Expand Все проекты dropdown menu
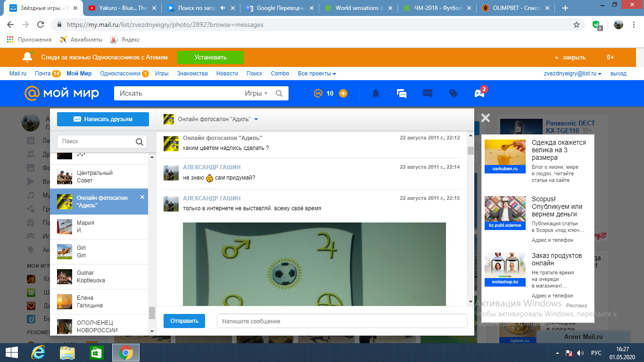Screen dimensions: 644x362 click(317, 74)
